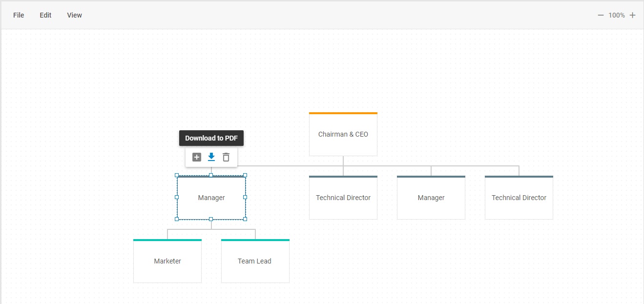This screenshot has height=304, width=644.
Task: Click the selected Manager box's right-middle resize handle
Action: [x=245, y=197]
